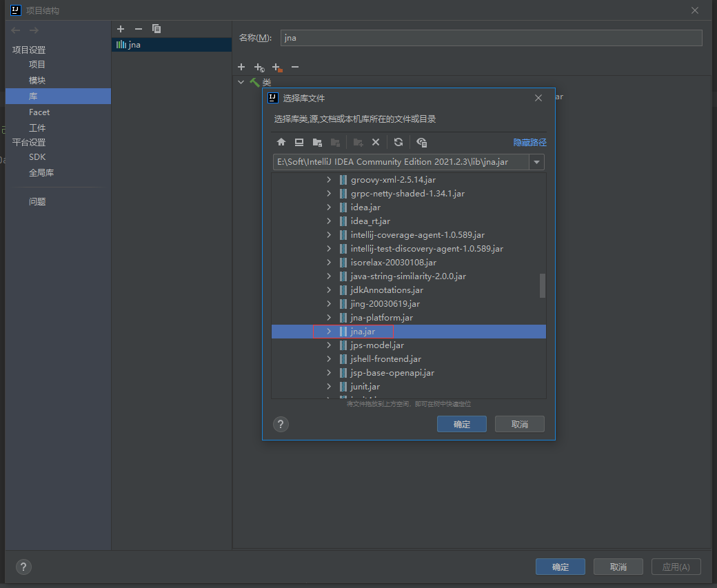Viewport: 717px width, 588px height.
Task: Click the project directory folder icon
Action: pyautogui.click(x=317, y=142)
